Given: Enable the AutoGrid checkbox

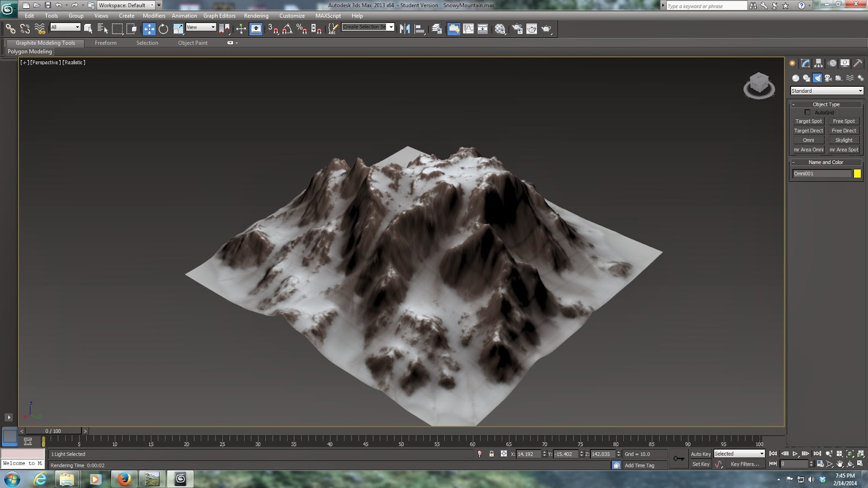Looking at the screenshot, I should coord(808,112).
